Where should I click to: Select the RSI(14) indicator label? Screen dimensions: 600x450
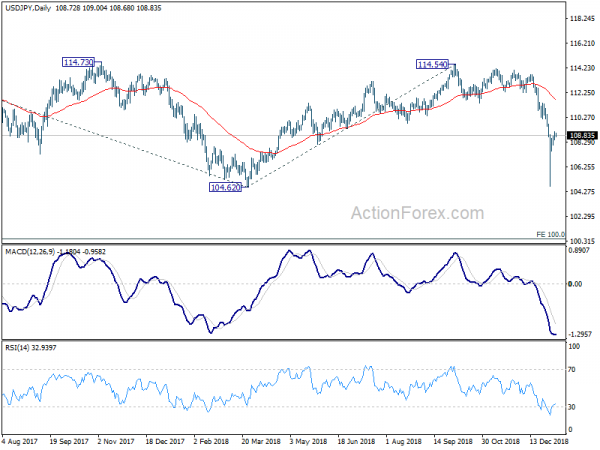point(16,347)
